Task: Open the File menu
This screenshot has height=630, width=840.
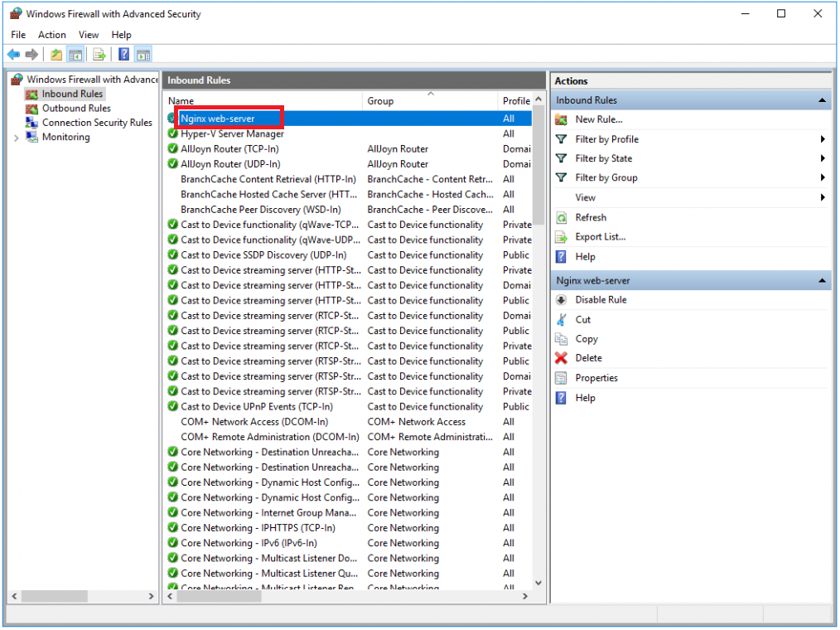Action: (18, 35)
